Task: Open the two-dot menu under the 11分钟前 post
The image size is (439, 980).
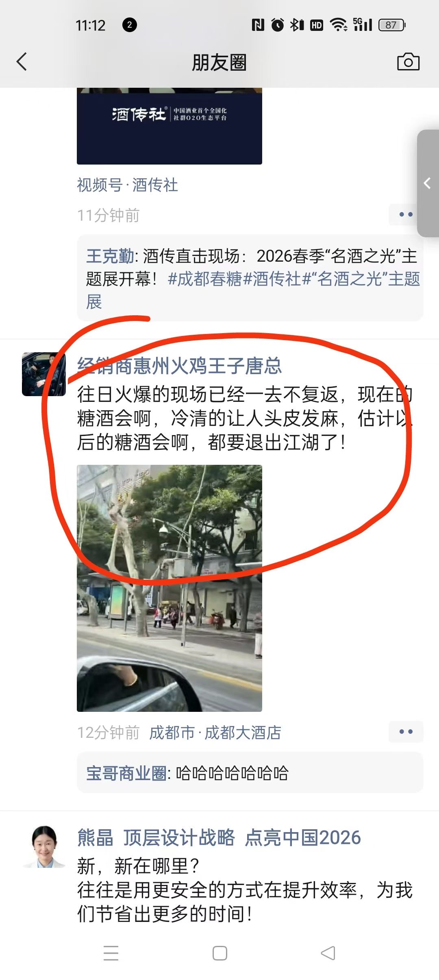Action: click(406, 215)
